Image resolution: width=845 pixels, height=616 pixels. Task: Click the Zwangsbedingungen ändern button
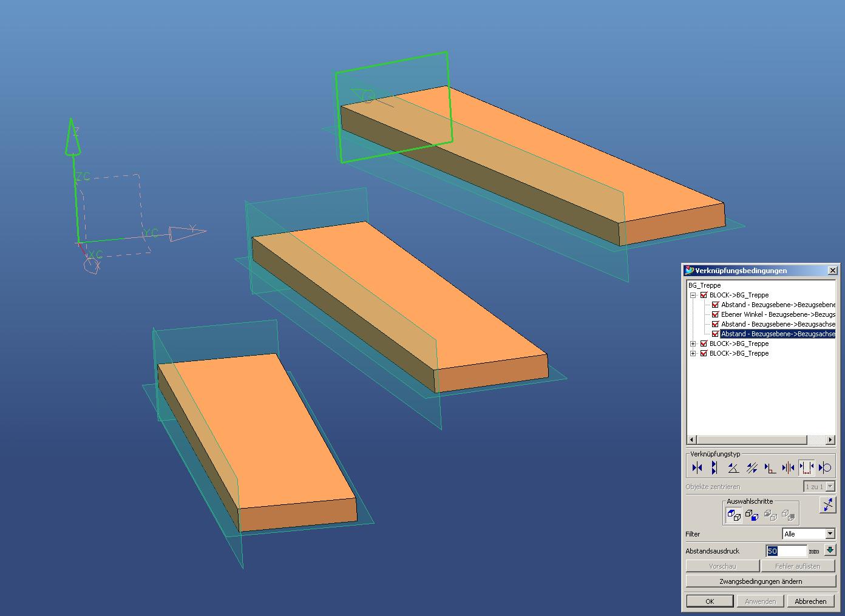(x=761, y=581)
